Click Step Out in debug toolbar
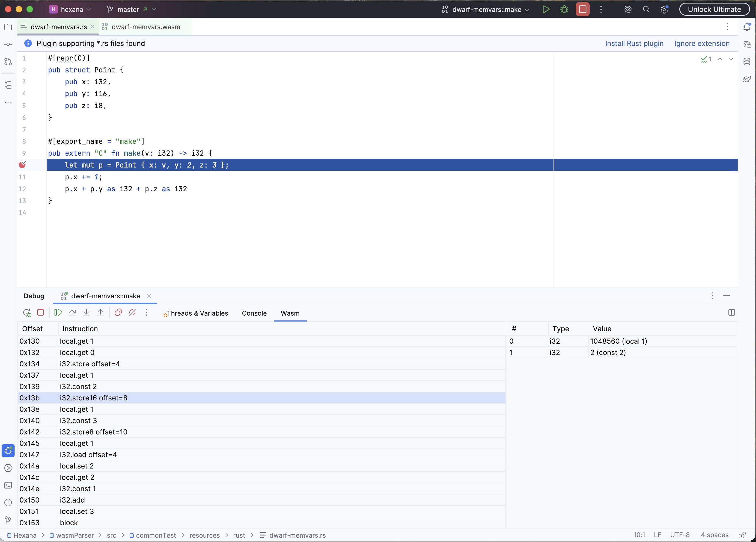756x542 pixels. click(100, 313)
